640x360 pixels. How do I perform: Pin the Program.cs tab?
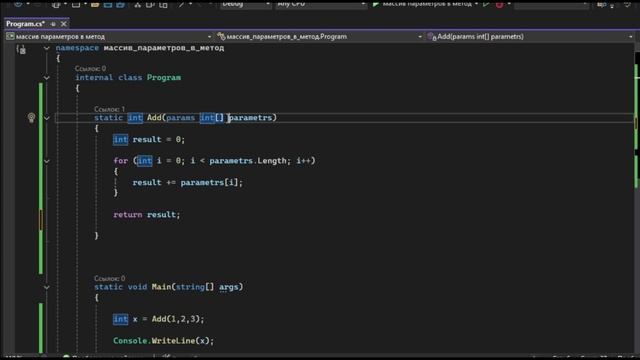(x=53, y=24)
